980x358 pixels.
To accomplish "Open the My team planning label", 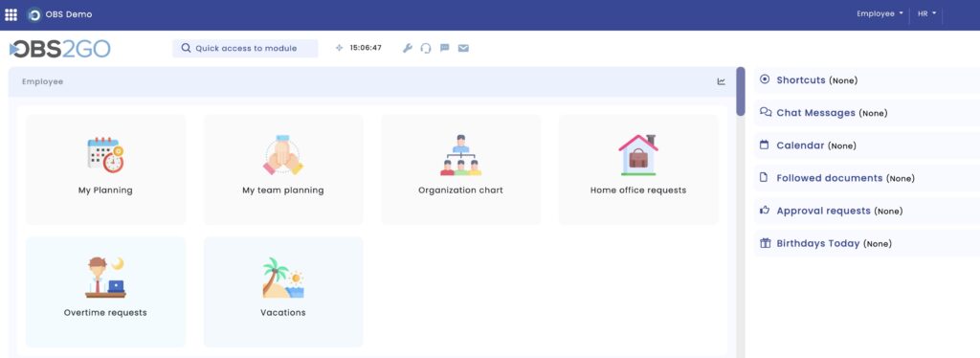I will 283,190.
